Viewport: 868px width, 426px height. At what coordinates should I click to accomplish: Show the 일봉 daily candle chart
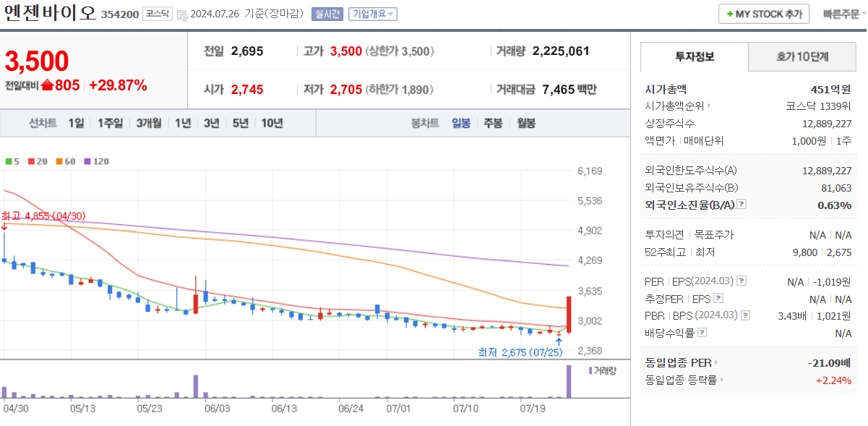461,123
